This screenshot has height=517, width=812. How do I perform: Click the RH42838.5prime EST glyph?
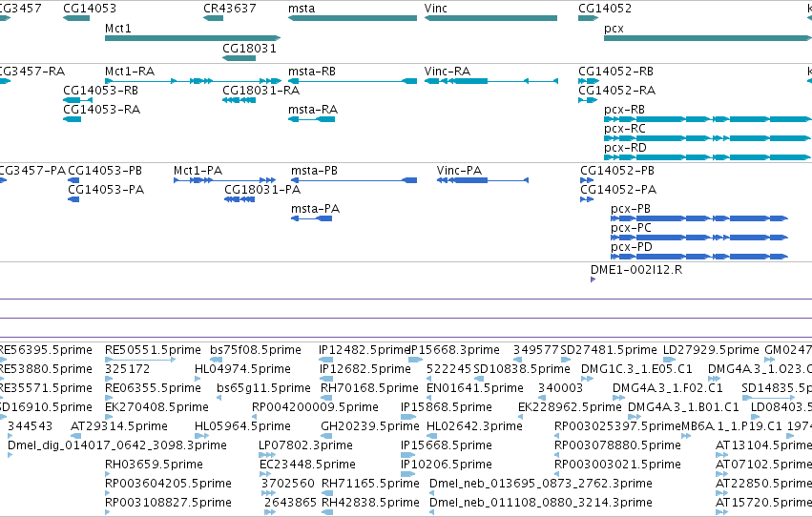coord(327,512)
